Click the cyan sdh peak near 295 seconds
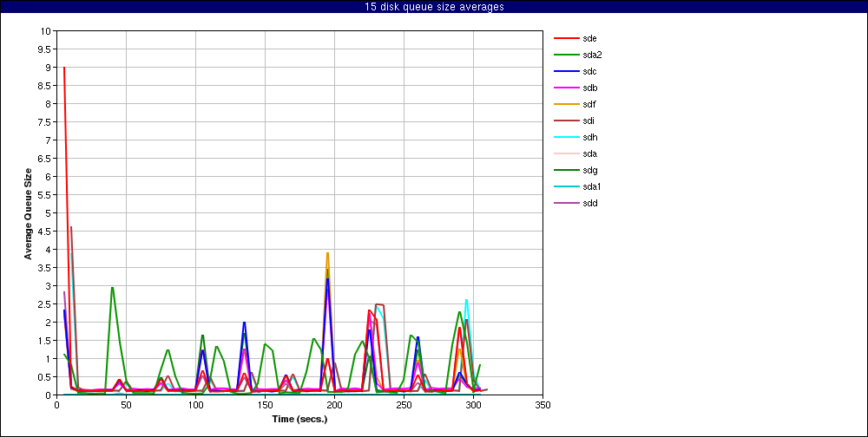The width and height of the screenshot is (868, 437). [x=467, y=300]
